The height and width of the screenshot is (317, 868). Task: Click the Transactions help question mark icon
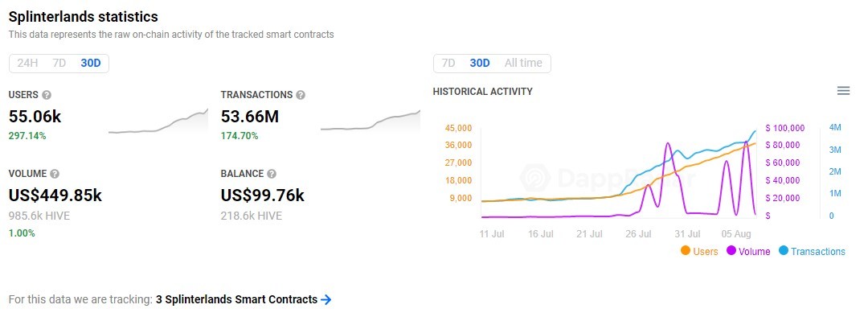tap(301, 95)
